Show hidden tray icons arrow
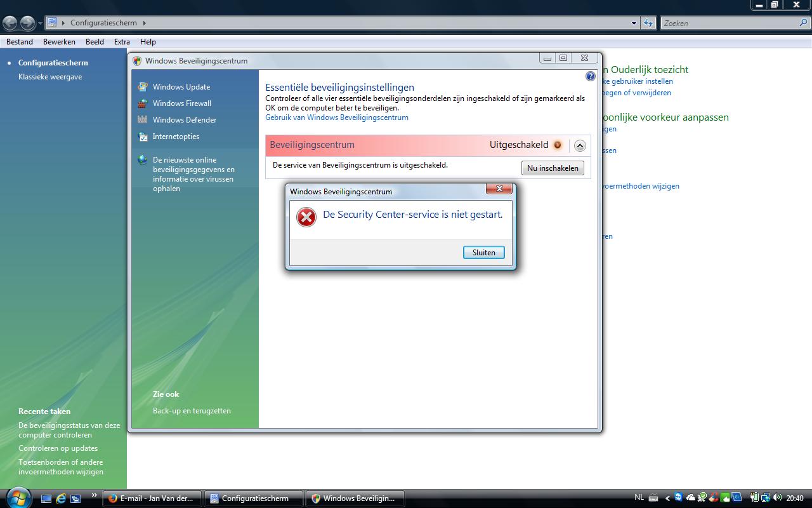Viewport: 812px width, 508px height. tap(667, 498)
